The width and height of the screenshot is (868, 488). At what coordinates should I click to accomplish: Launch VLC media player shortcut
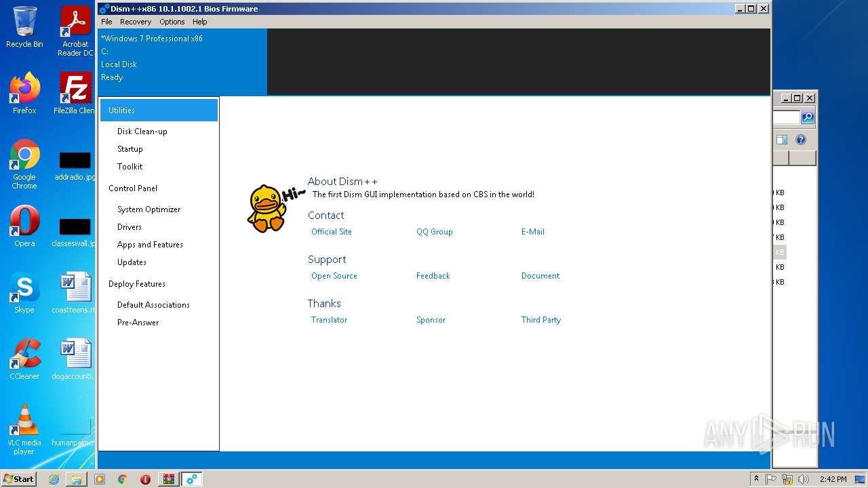click(24, 430)
